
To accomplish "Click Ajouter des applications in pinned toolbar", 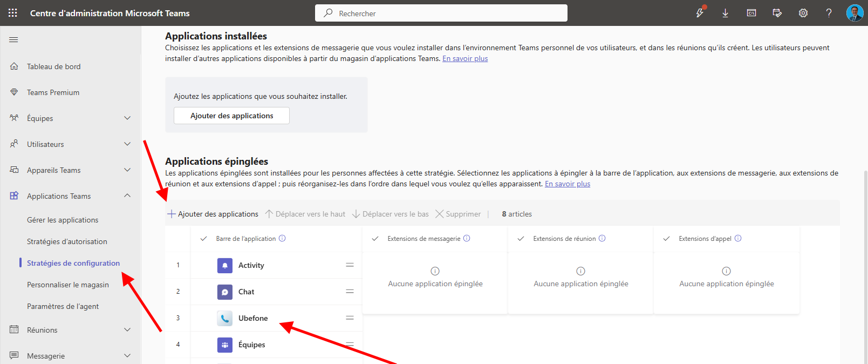I will tap(213, 214).
